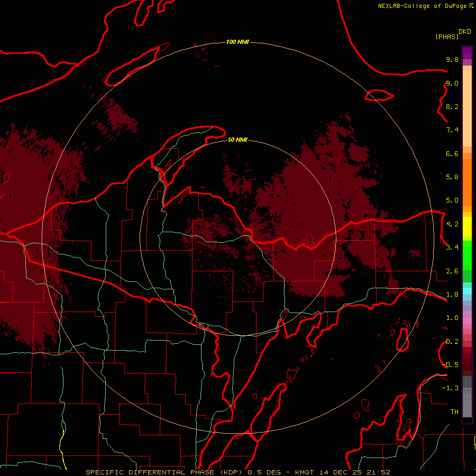The image size is (476, 476).
Task: Click the 5.8 value on the color scale
Action: pyautogui.click(x=452, y=177)
